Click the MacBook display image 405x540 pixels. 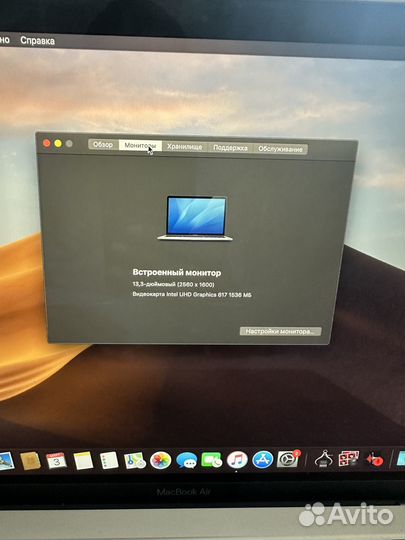(195, 218)
